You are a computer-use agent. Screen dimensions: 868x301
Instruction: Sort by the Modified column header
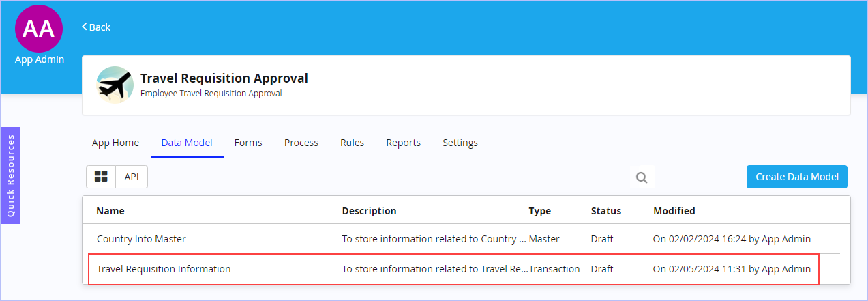(674, 211)
